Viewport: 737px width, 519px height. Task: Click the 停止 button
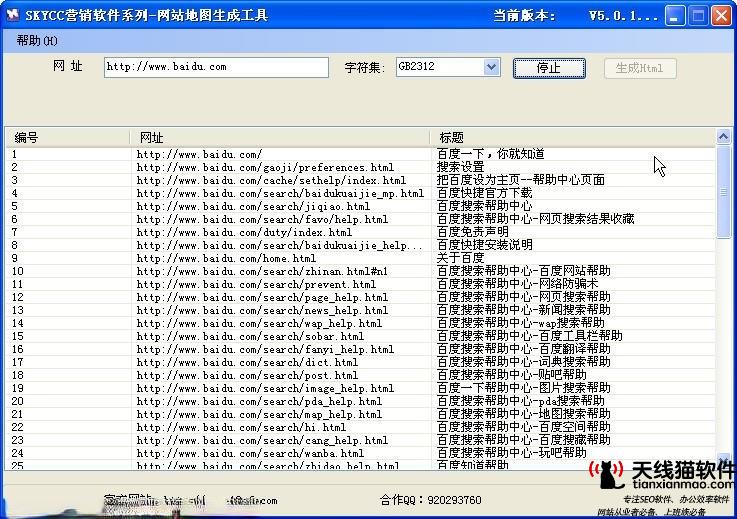pos(549,68)
